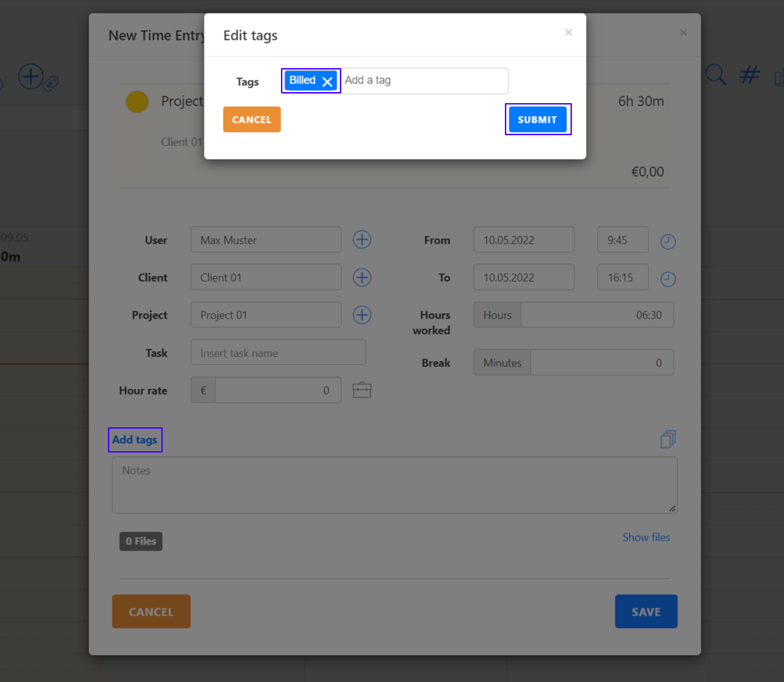
Task: Click the Billed tag label
Action: click(x=302, y=80)
